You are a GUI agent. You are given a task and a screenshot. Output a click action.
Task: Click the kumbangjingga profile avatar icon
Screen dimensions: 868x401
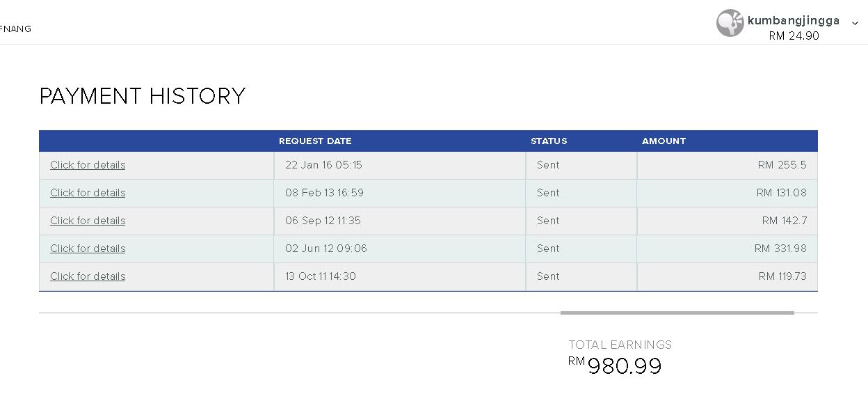tap(730, 23)
